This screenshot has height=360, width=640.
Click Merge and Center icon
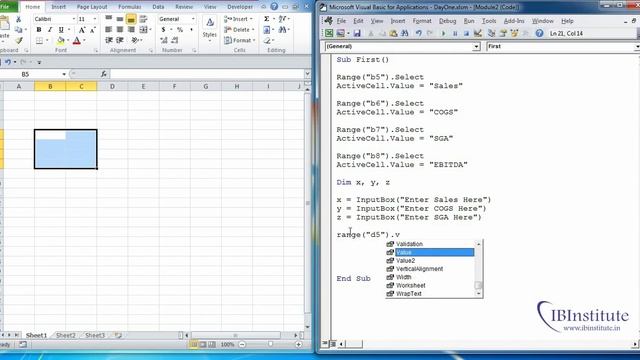pos(143,30)
